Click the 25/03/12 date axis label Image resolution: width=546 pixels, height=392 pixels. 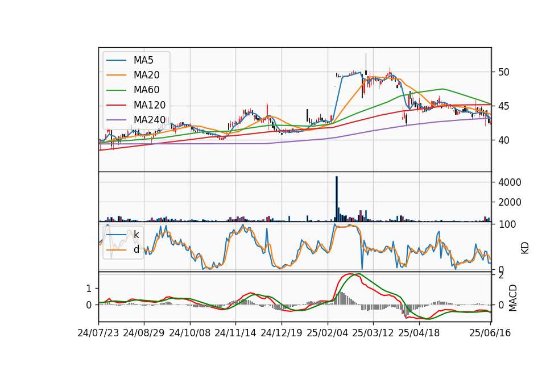tap(373, 333)
